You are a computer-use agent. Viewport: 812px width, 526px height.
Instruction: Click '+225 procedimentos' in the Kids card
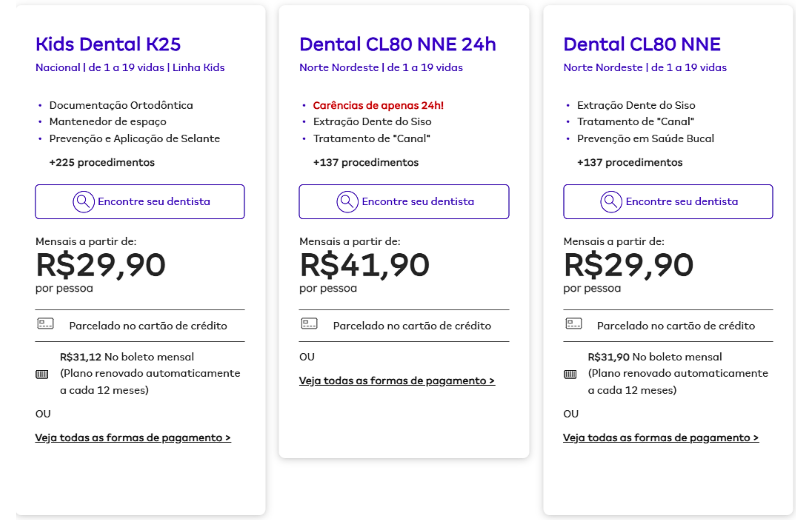tap(102, 162)
